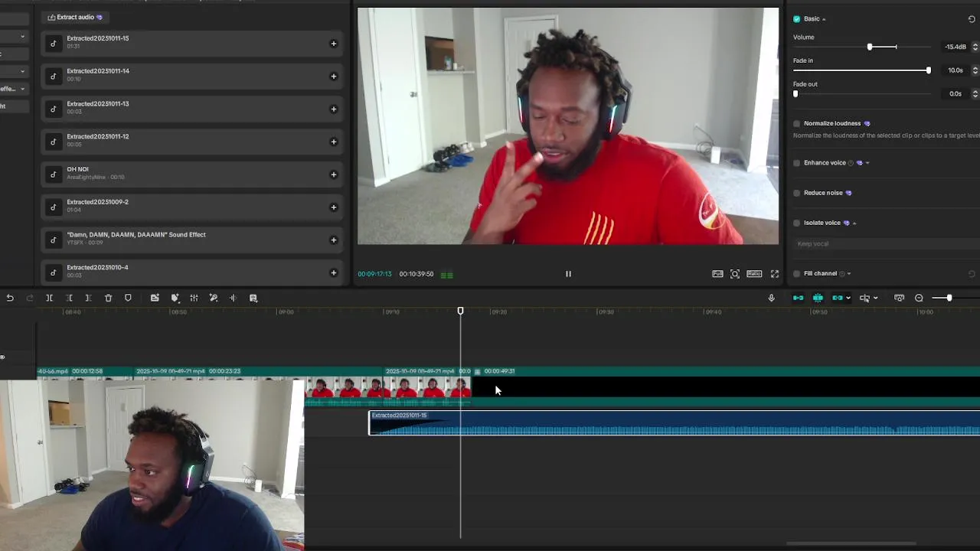This screenshot has height=551, width=980.
Task: Select the "Damn, DAMN, DAAMN, DAAAMN" Sound Effect
Action: pos(192,240)
